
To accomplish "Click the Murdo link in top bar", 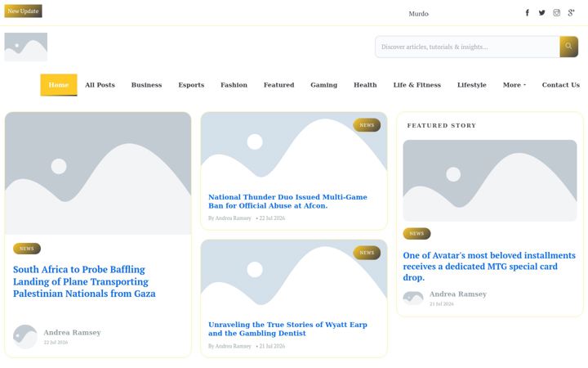I will tap(418, 14).
